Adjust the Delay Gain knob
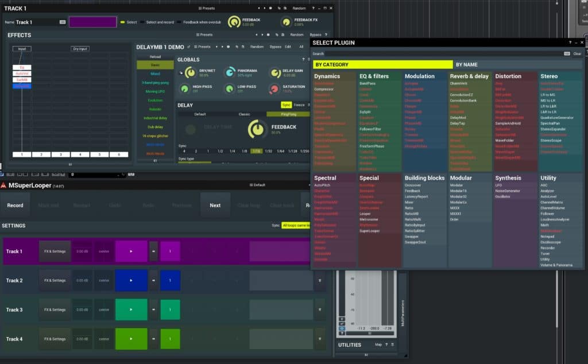Image resolution: width=588 pixels, height=364 pixels. 276,72
